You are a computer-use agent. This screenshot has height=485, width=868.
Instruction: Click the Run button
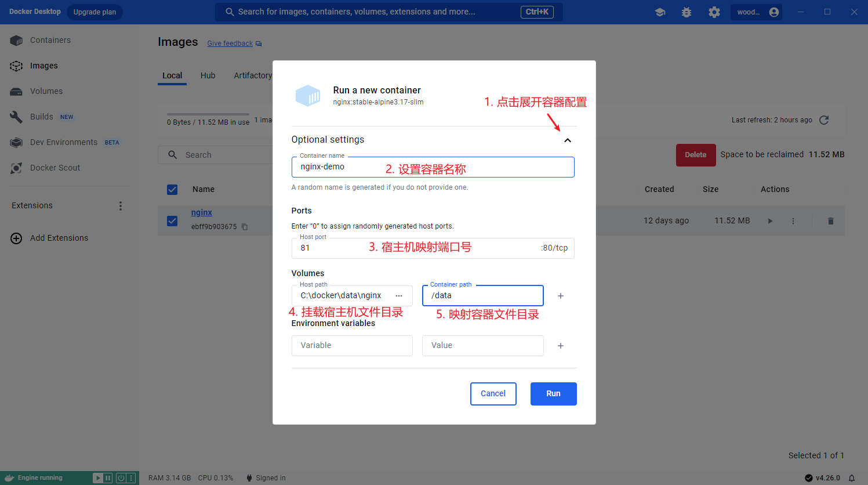click(x=554, y=394)
